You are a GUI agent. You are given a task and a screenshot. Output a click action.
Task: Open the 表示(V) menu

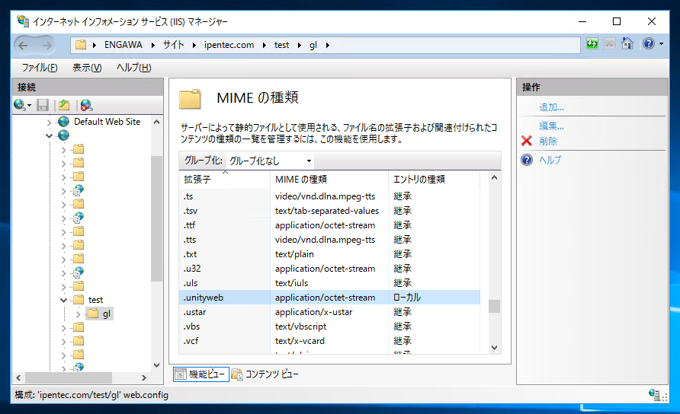point(87,68)
